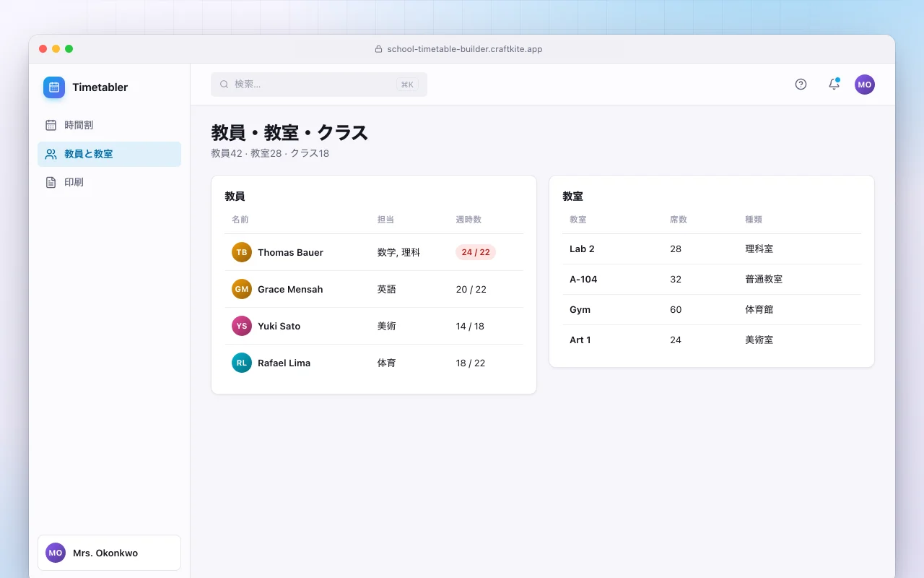924x578 pixels.
Task: Click the 体育館 room type cell
Action: tap(759, 309)
